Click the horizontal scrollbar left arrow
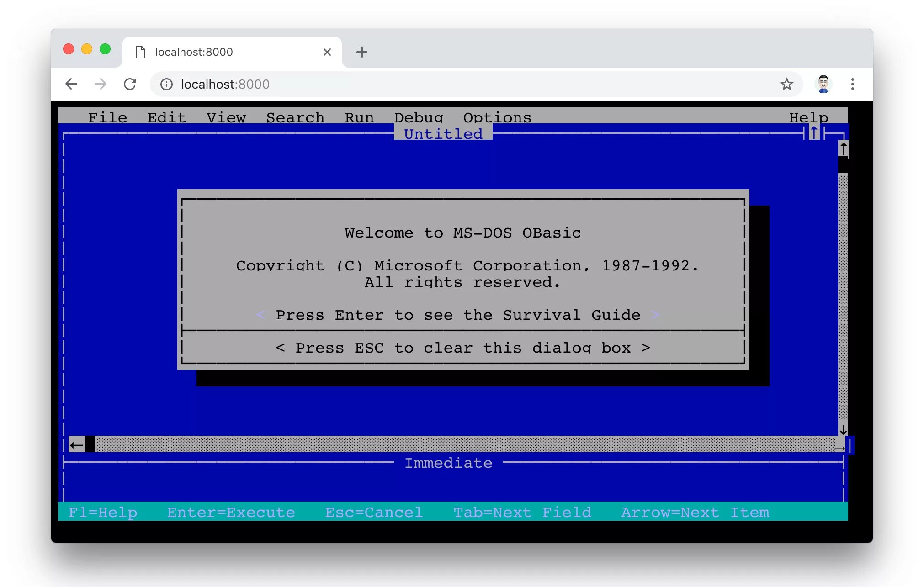924x587 pixels. [77, 444]
